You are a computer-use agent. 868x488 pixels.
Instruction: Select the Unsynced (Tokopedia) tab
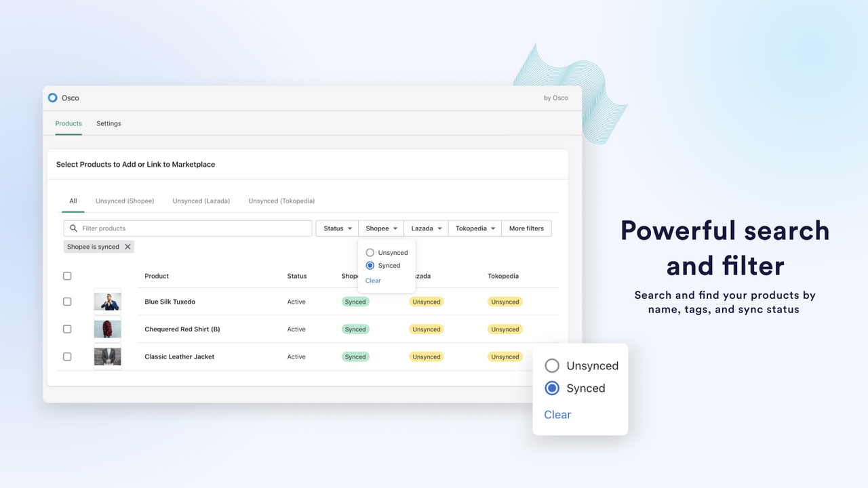point(281,201)
